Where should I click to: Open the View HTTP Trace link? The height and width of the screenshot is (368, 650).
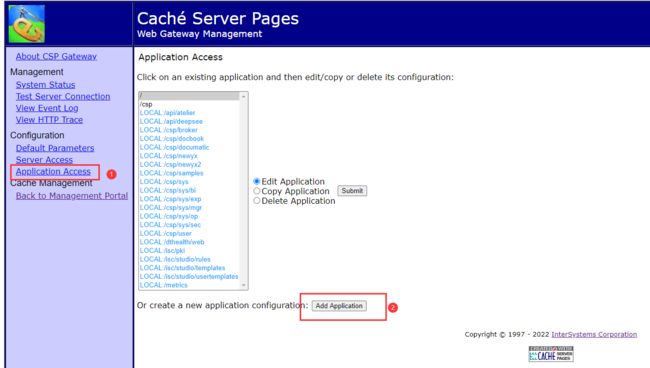pyautogui.click(x=49, y=120)
